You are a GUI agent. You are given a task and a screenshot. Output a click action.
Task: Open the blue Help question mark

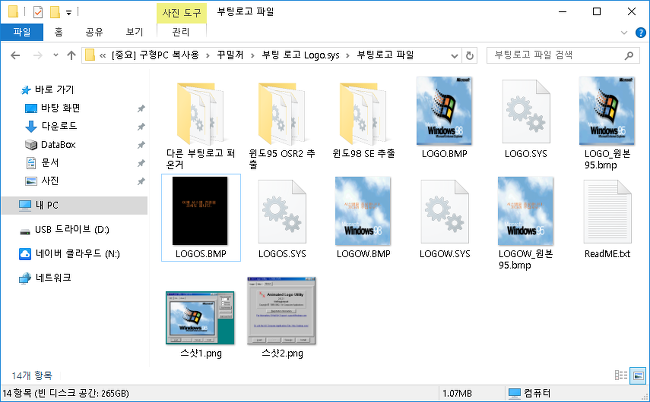[640, 32]
